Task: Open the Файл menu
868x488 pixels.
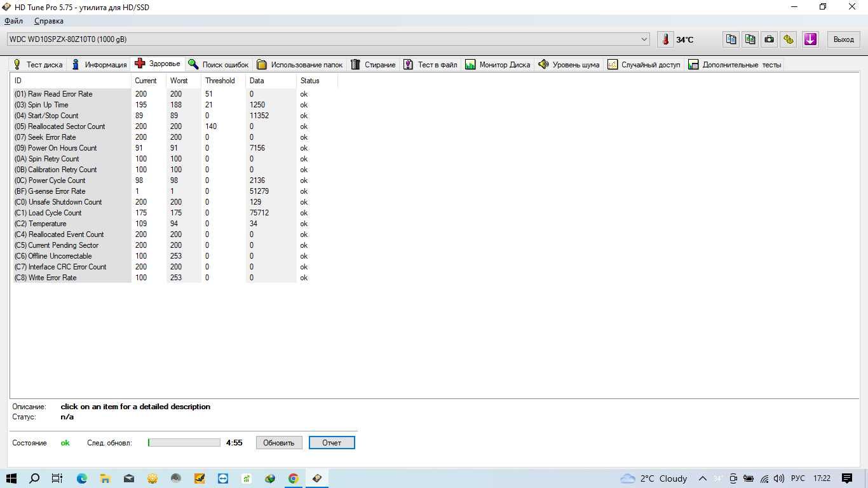Action: (13, 21)
